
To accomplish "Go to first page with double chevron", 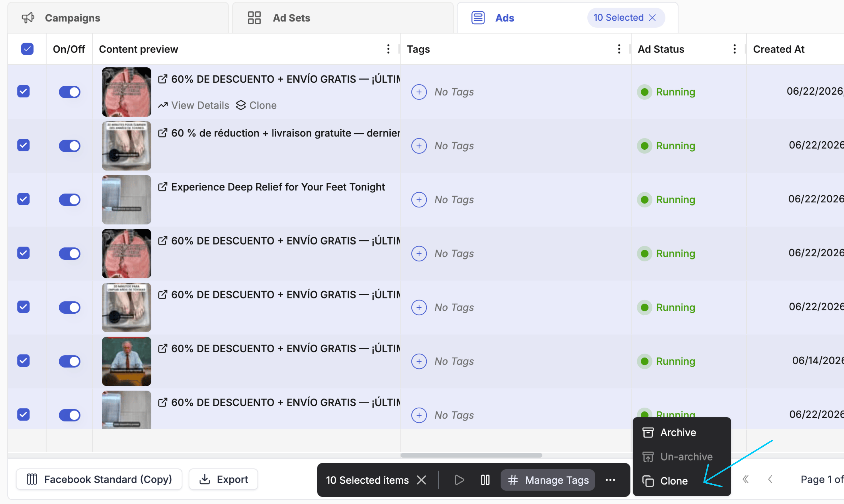I will 745,479.
